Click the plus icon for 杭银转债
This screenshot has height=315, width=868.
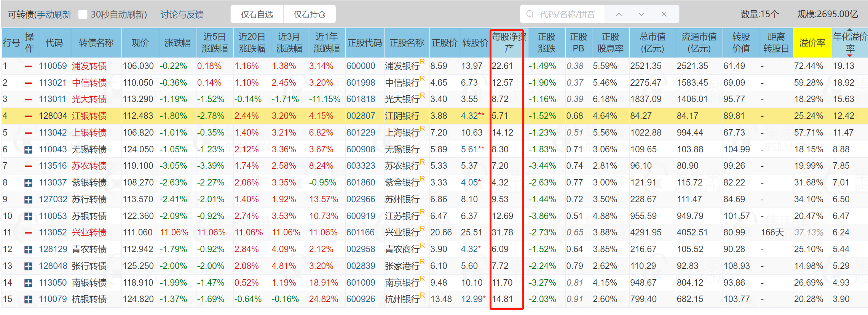click(x=28, y=299)
